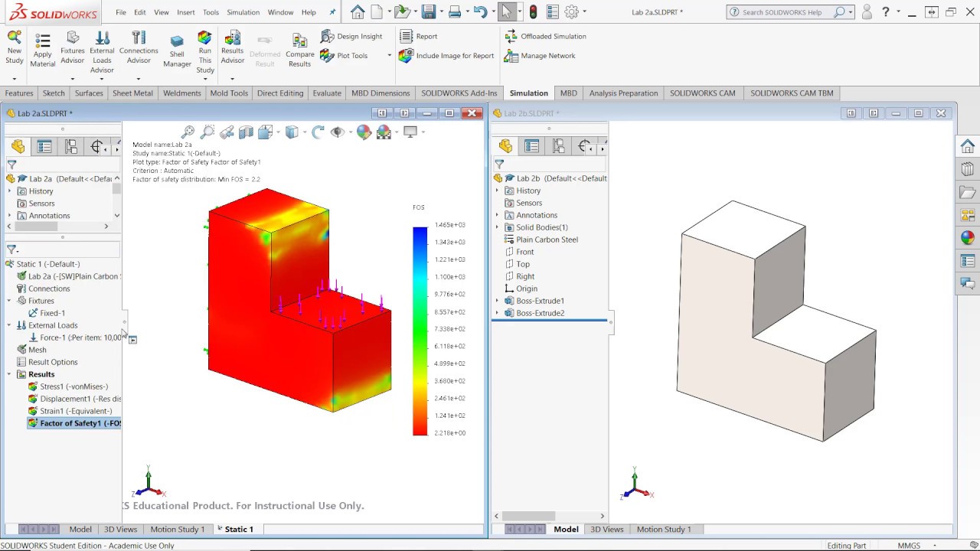Click the FOS color legend bar
Viewport: 980px width, 551px height.
[x=420, y=331]
